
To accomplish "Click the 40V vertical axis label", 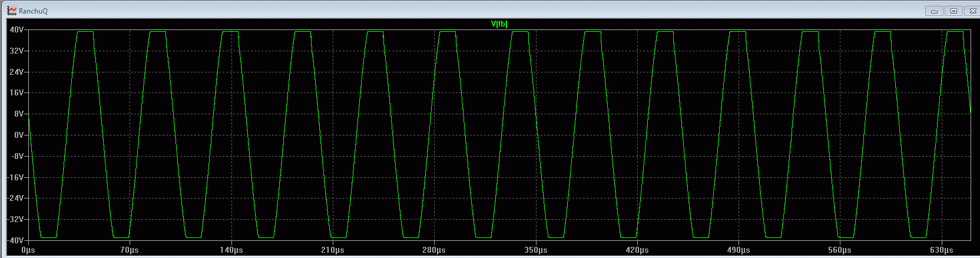I will (16, 29).
